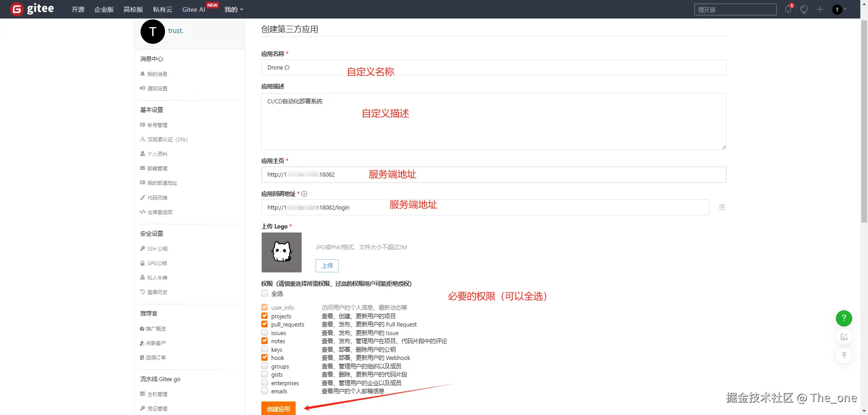Viewport: 868px width, 415px height.
Task: Check the issues permission checkbox
Action: 264,333
